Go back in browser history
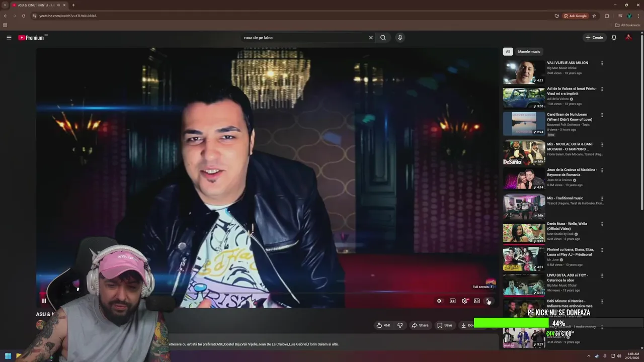This screenshot has height=362, width=644. click(x=6, y=16)
